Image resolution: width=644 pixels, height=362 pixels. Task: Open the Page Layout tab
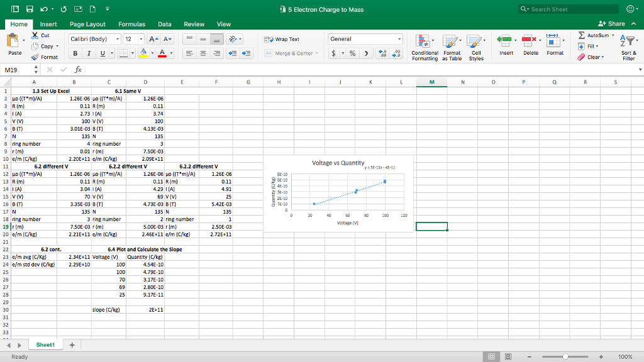(87, 24)
